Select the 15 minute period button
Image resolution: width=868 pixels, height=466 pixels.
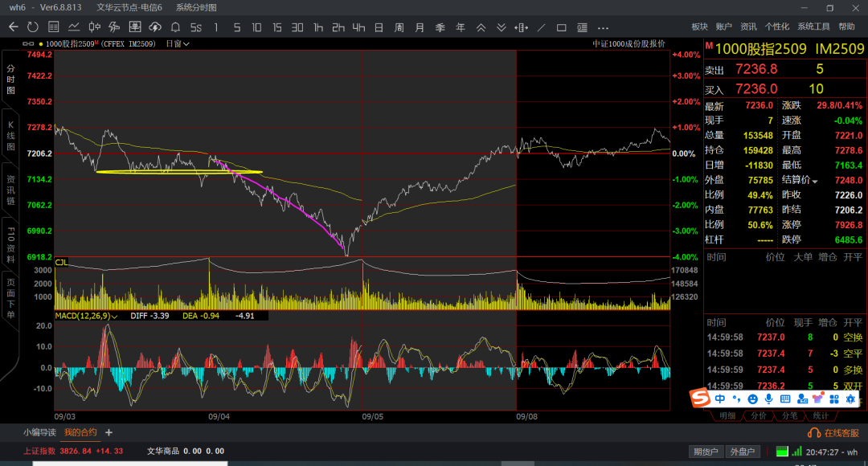coord(276,27)
